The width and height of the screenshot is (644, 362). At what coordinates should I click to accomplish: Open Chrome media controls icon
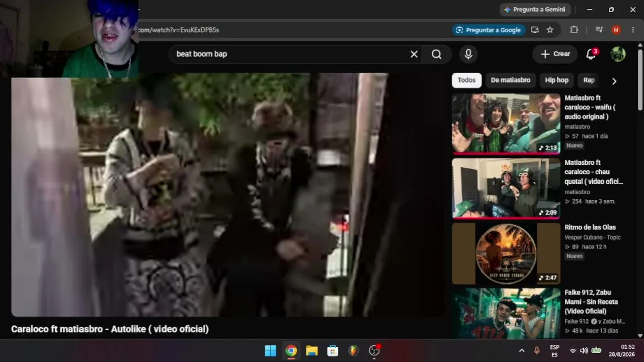(x=599, y=30)
